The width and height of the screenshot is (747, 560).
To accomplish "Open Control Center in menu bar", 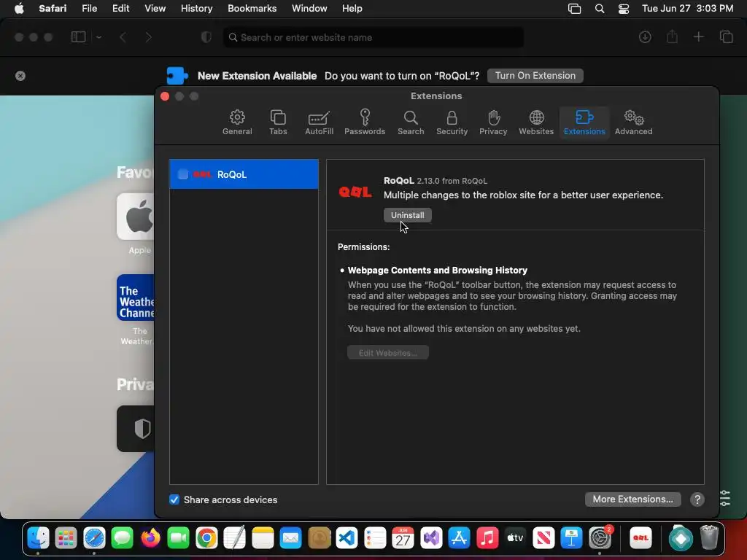I will pos(623,9).
